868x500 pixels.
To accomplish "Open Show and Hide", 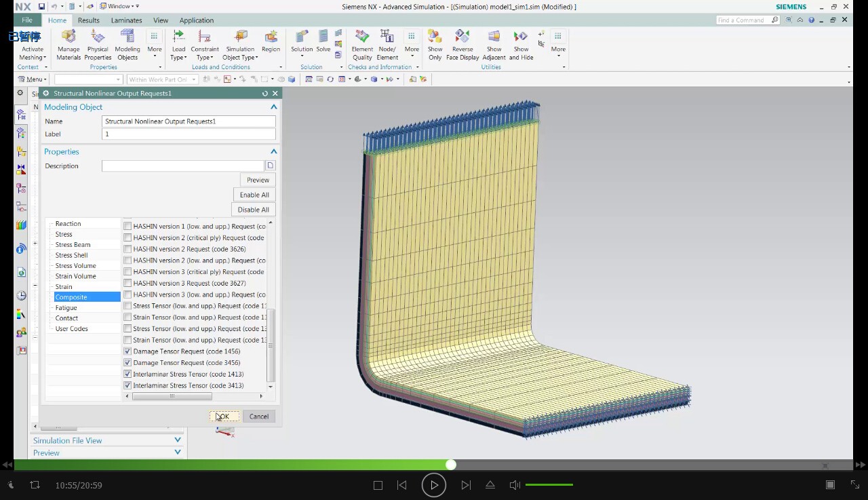I will click(521, 45).
